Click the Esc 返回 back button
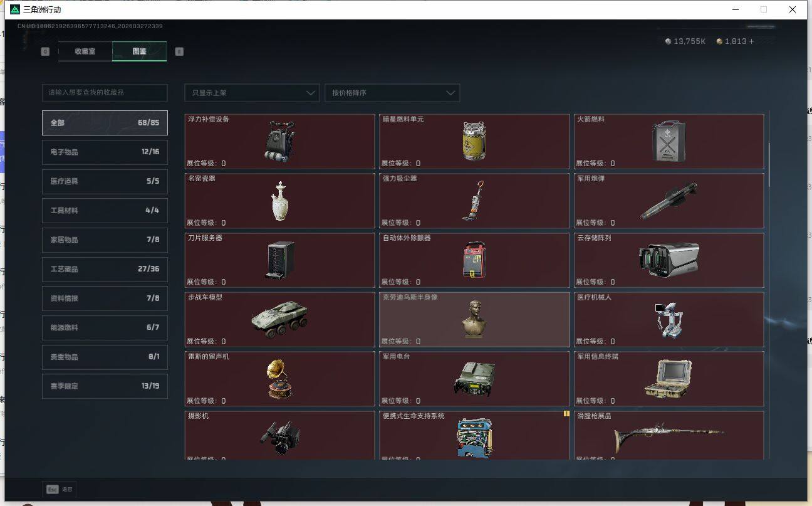Viewport: 812px width, 506px height. coord(60,489)
